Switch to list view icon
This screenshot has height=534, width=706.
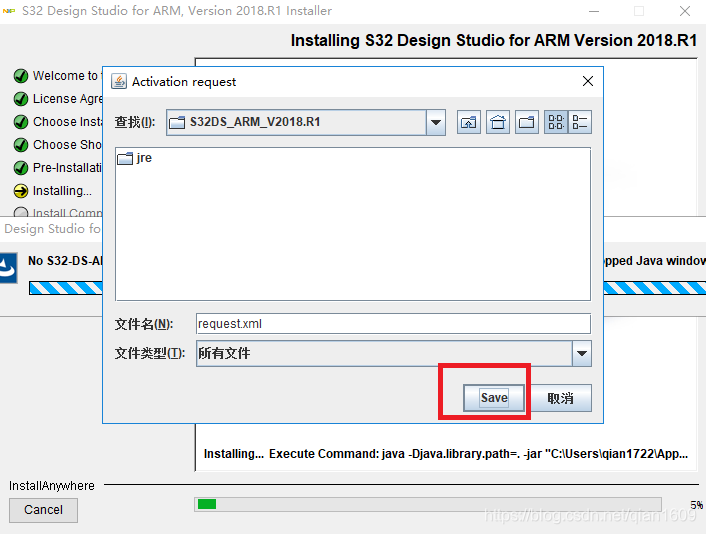[556, 123]
